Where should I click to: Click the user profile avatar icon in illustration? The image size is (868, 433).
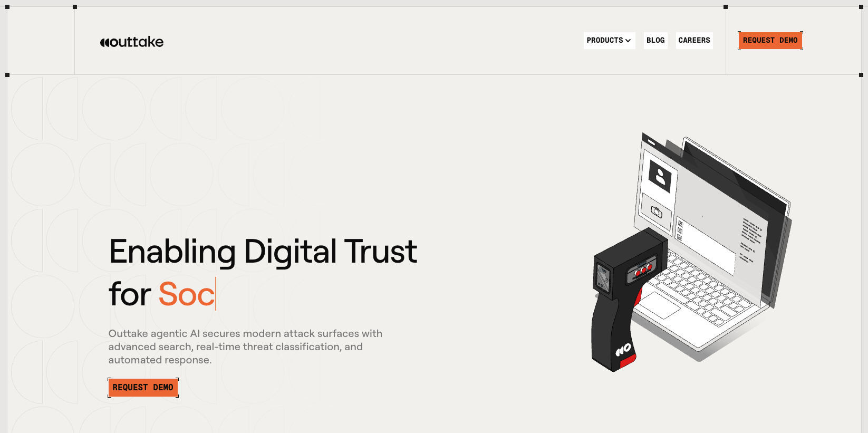[x=660, y=176]
